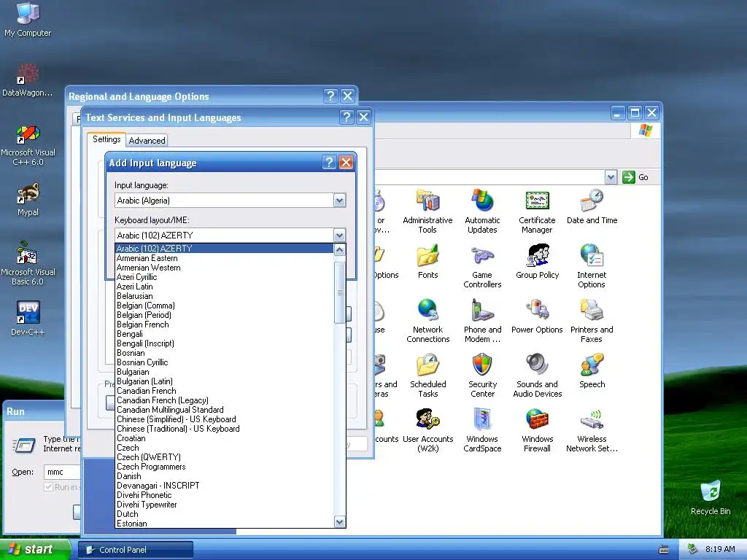The width and height of the screenshot is (747, 560).
Task: Select Microsoft Visual C++ 6.0 shortcut
Action: [28, 145]
